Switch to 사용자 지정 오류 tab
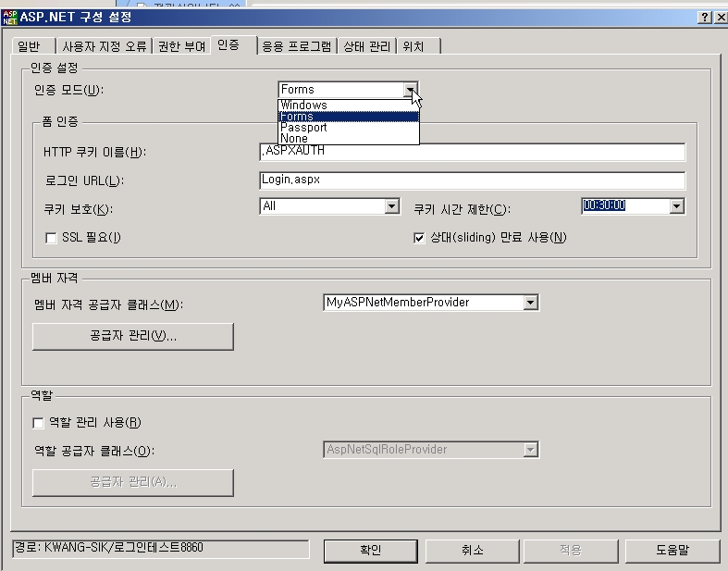This screenshot has height=571, width=728. 104,46
